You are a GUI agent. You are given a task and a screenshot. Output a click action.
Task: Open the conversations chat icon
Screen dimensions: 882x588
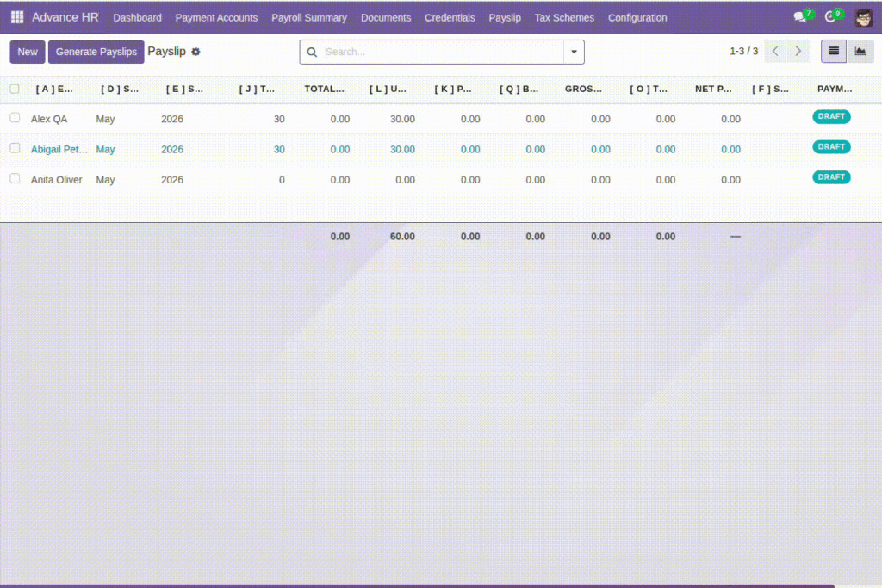(800, 17)
